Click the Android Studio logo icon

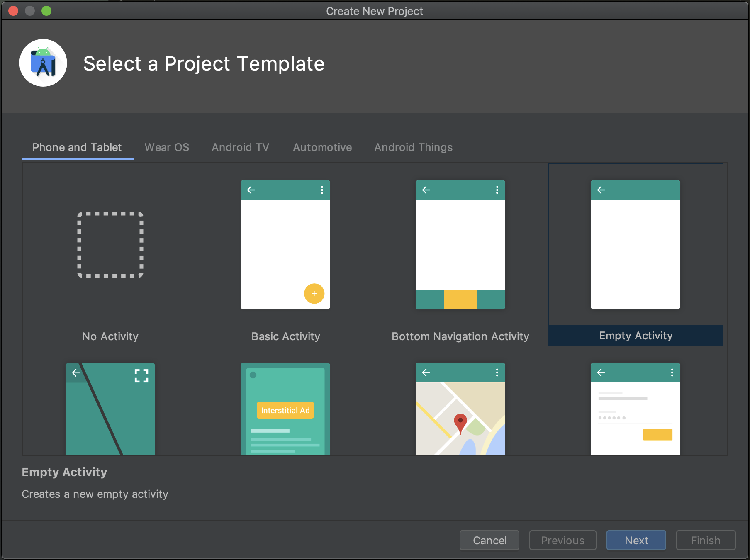click(x=43, y=63)
